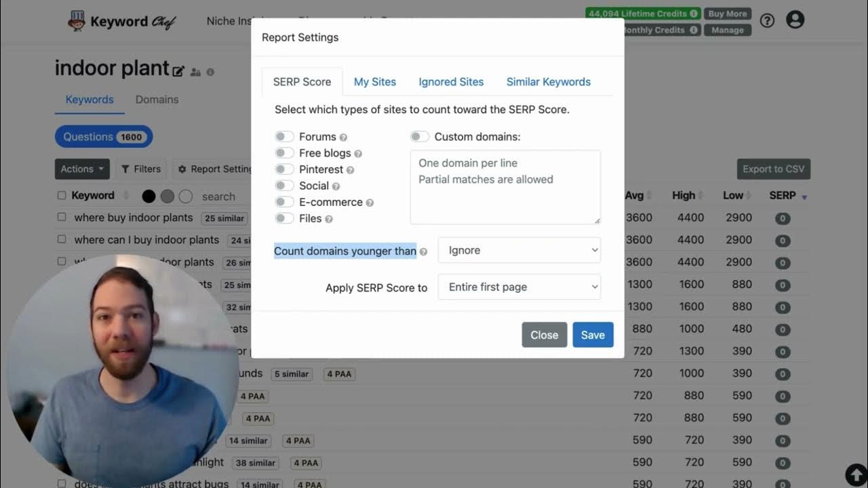Screen dimensions: 868x488
Task: Check 'where can I buy indoor plants' checkbox
Action: click(x=62, y=239)
